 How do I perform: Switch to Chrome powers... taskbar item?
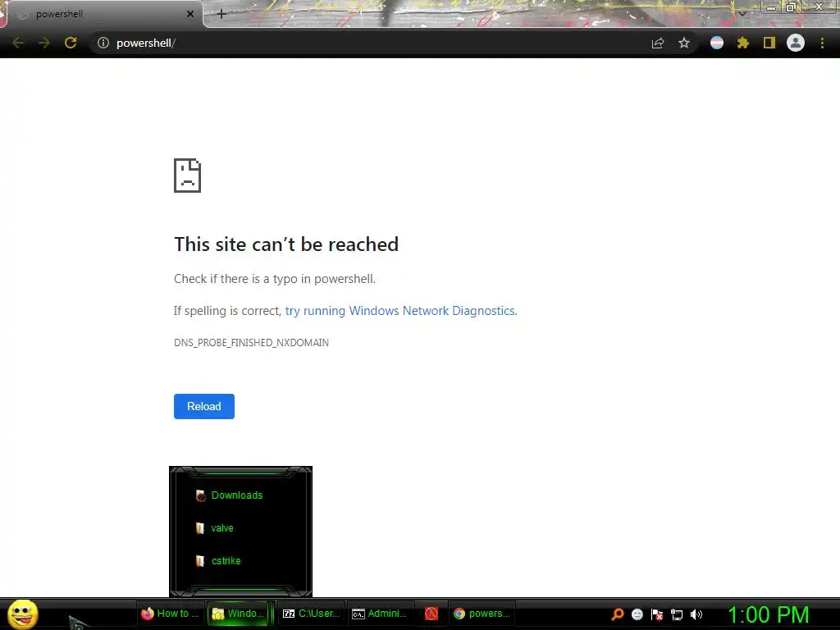(x=482, y=614)
